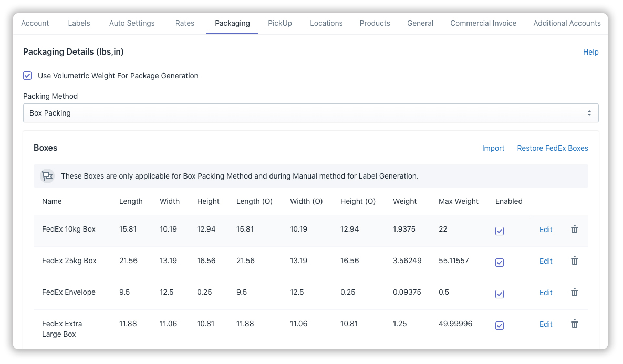
Task: Edit the FedEx 10kg Box
Action: coord(546,230)
